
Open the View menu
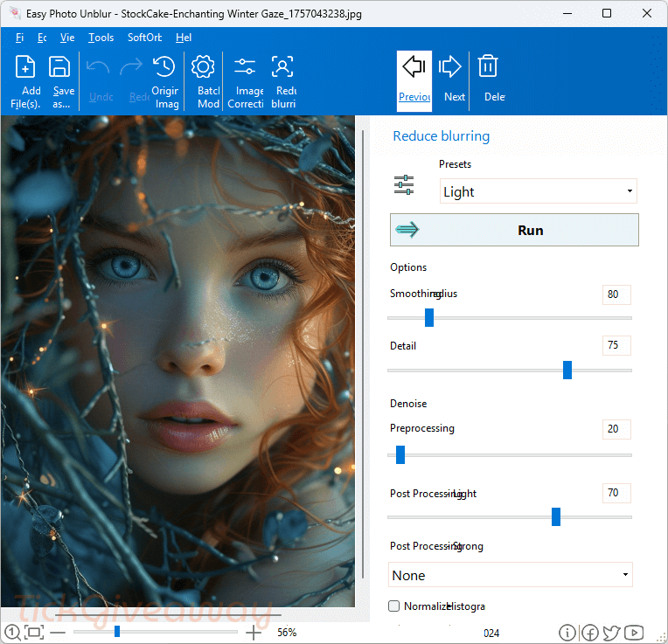point(67,38)
